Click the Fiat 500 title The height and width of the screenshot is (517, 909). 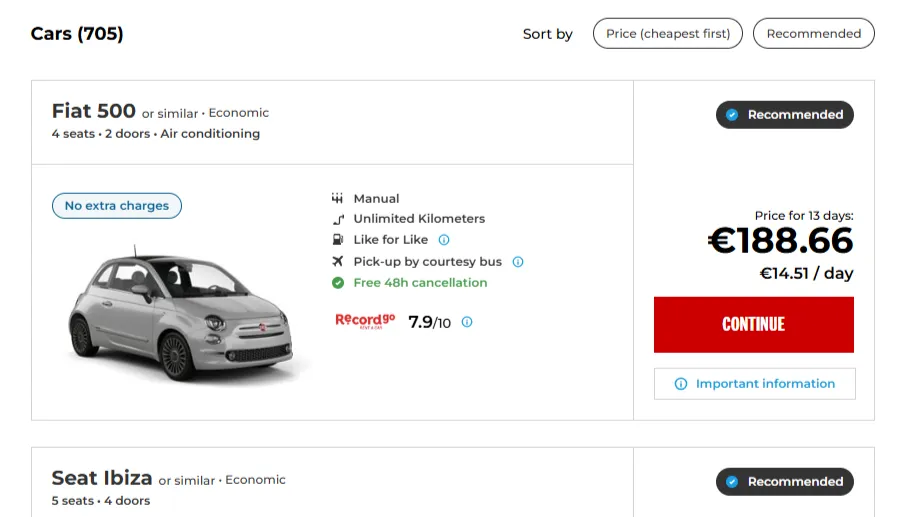[x=94, y=112]
